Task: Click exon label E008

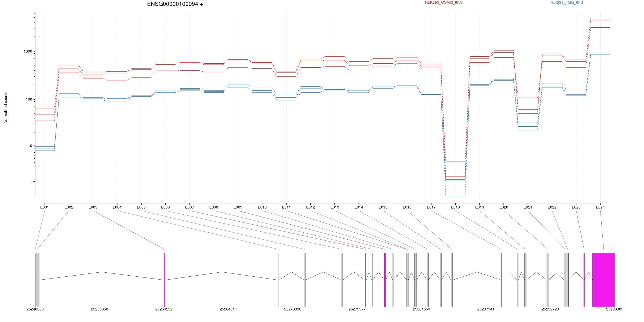Action: [x=214, y=207]
